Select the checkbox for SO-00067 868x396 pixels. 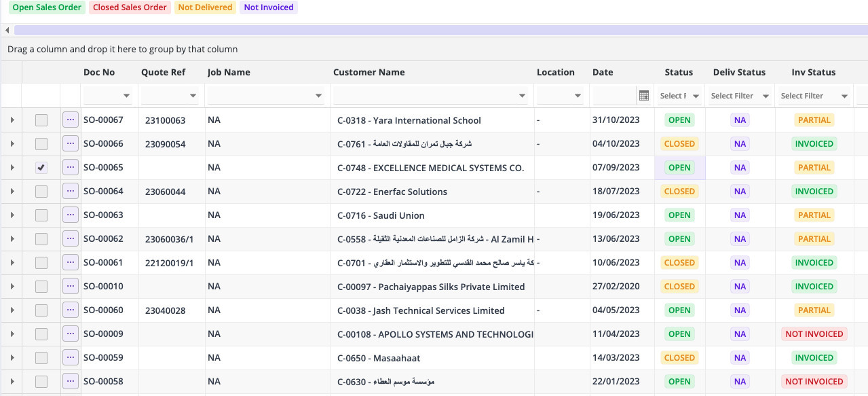[x=41, y=120]
